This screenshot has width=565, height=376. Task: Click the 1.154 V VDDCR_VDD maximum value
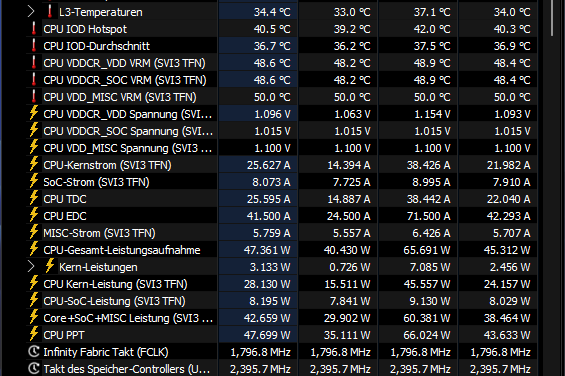coord(432,114)
